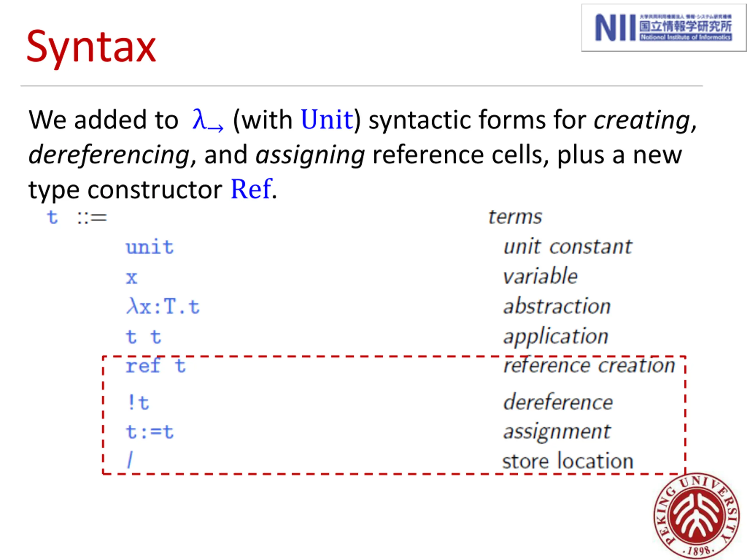Click the 'reference creation' description

coord(589,365)
